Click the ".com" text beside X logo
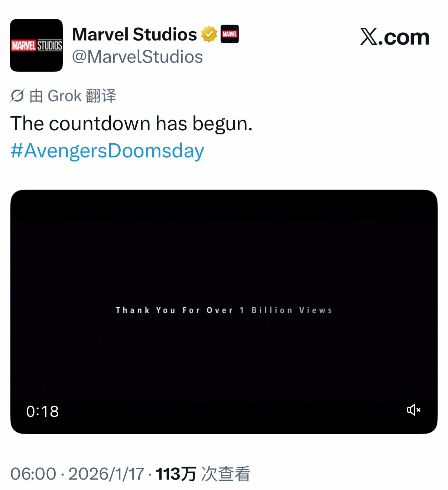This screenshot has width=448, height=490. pos(404,37)
